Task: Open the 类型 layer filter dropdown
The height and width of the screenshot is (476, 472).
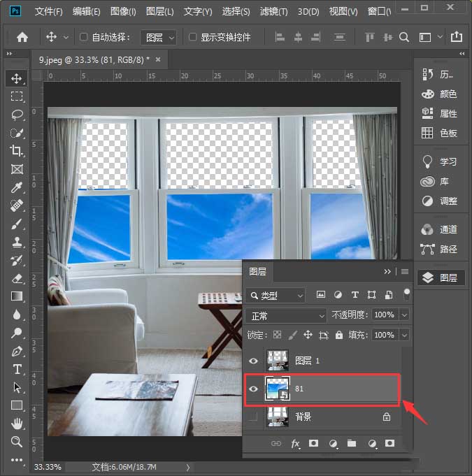Action: click(x=276, y=296)
